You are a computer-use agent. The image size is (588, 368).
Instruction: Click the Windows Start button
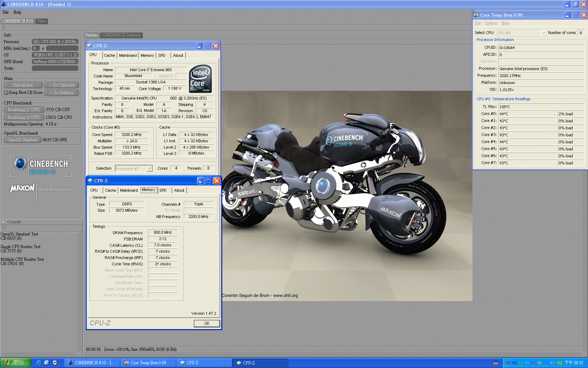click(x=16, y=363)
